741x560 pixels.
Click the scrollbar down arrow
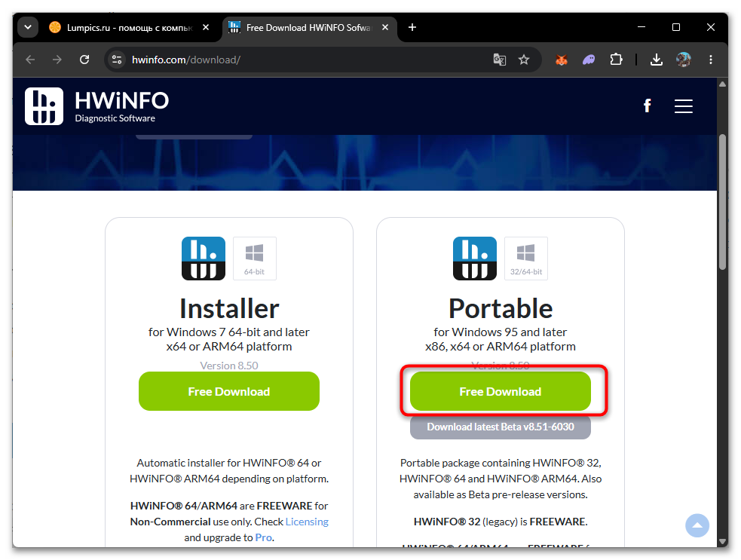tap(722, 542)
